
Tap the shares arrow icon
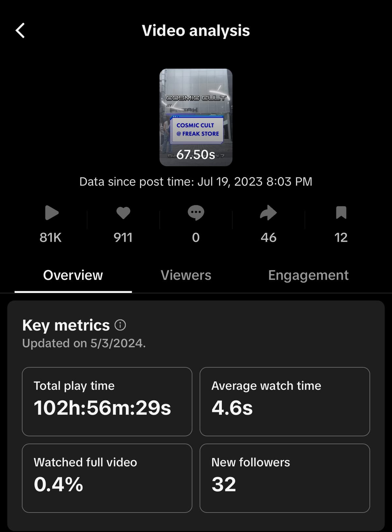pos(269,213)
